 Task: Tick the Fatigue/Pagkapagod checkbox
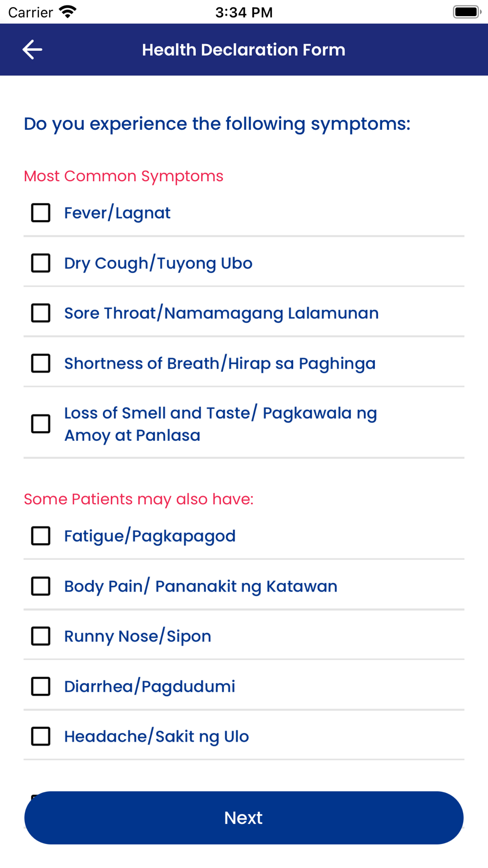pos(41,536)
